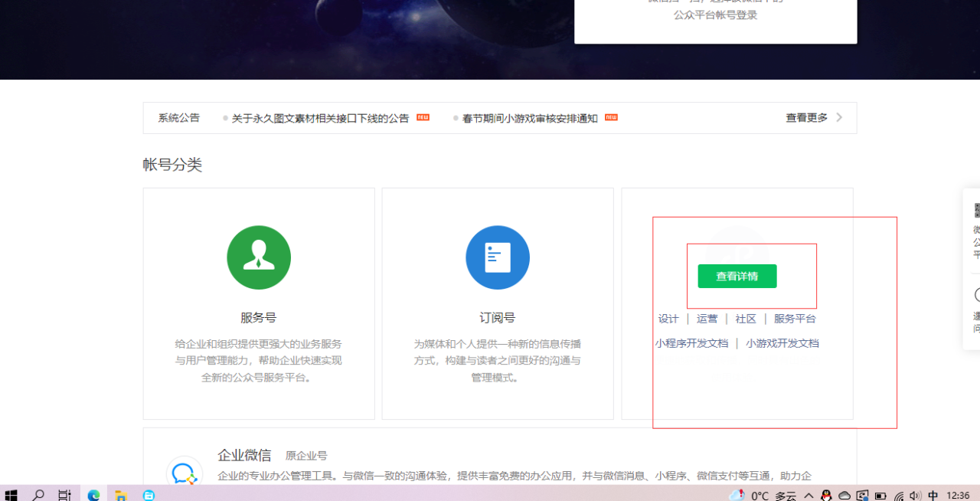This screenshot has width=980, height=501.
Task: Open the 公众平台帐号登录 link
Action: click(716, 14)
